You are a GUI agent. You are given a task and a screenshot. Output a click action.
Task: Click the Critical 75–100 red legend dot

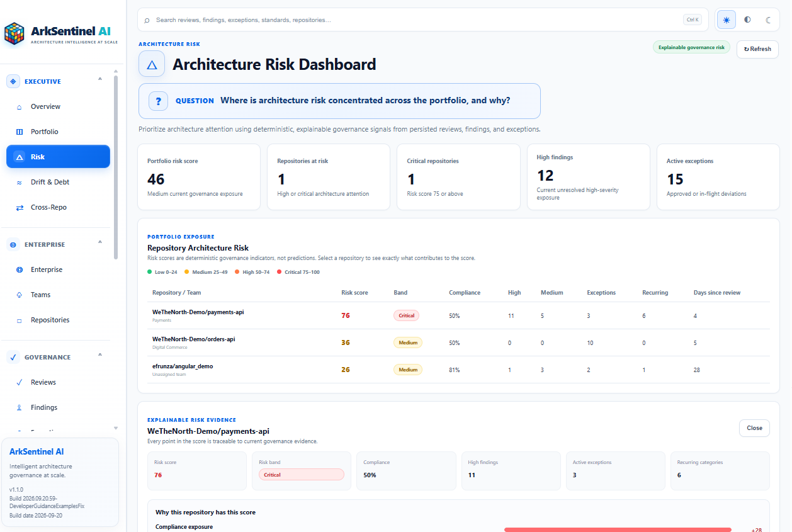coord(279,272)
